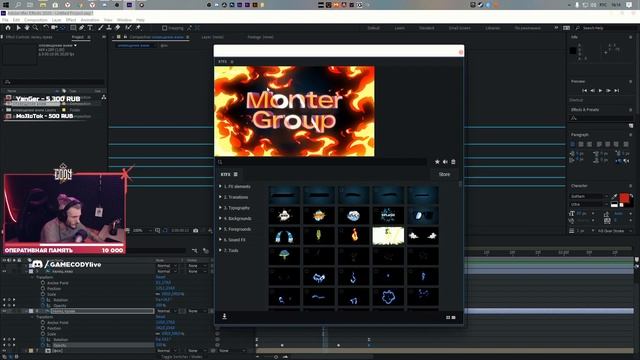Switch to Standard workspace
Viewport: 640px width, 360px height.
pos(427,28)
